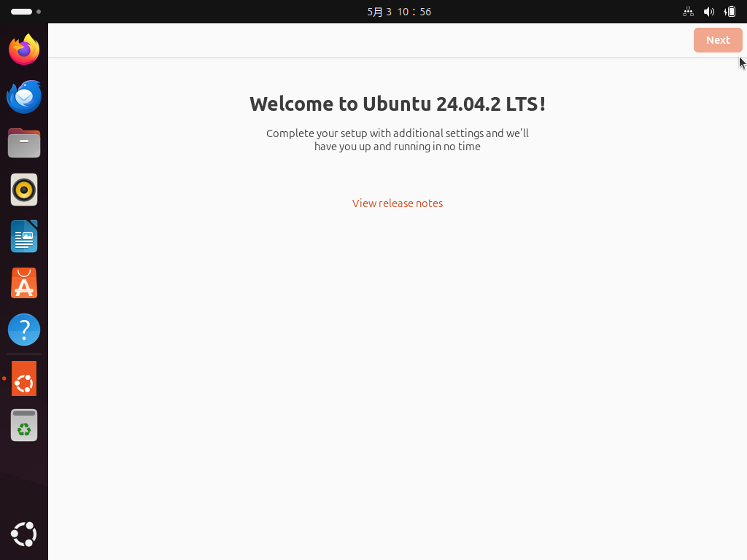The image size is (747, 560).
Task: Open the App Center from the dock
Action: 24,284
